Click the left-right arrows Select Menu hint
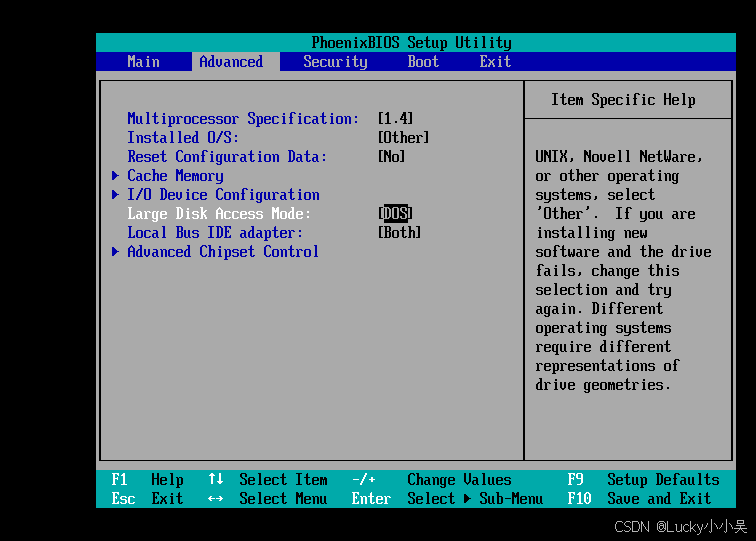Screen dimensions: 756x541 click(268, 498)
